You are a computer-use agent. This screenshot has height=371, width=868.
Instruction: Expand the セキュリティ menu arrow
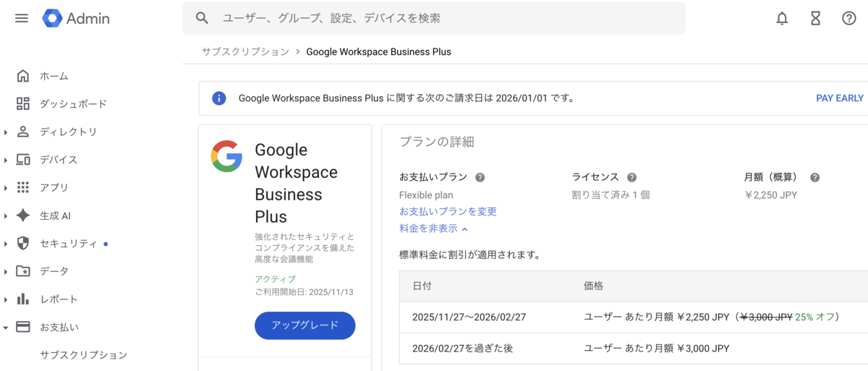pos(6,244)
